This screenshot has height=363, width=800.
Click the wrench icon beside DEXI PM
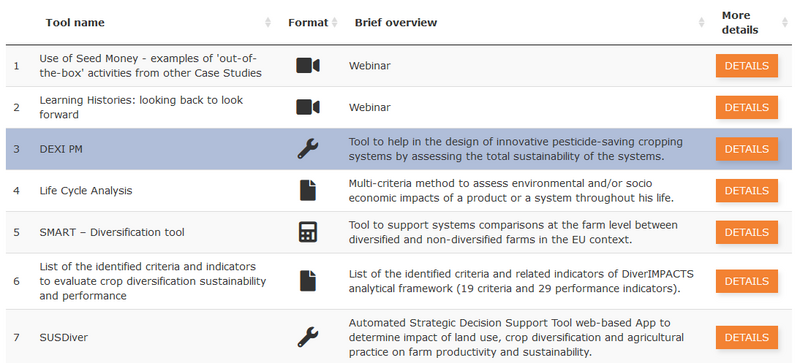click(x=308, y=149)
